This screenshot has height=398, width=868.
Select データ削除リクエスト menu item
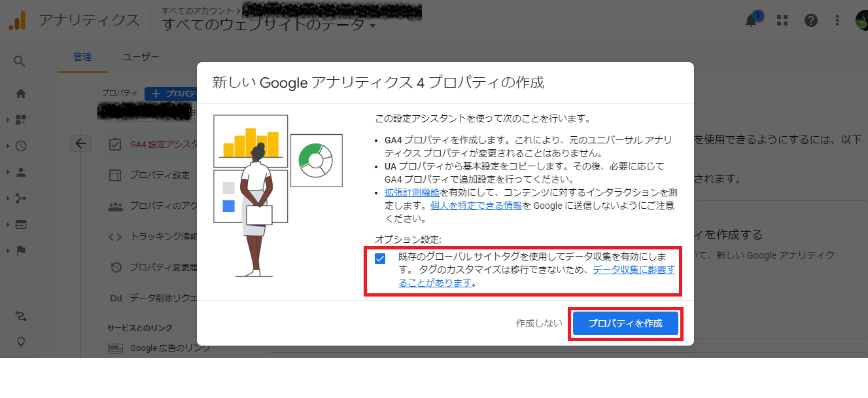151,298
